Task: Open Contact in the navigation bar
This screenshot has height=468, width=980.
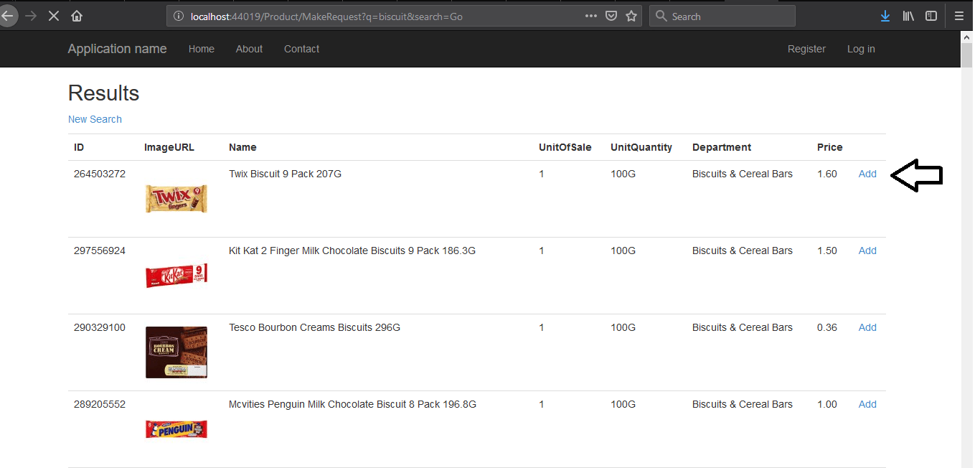Action: 301,49
